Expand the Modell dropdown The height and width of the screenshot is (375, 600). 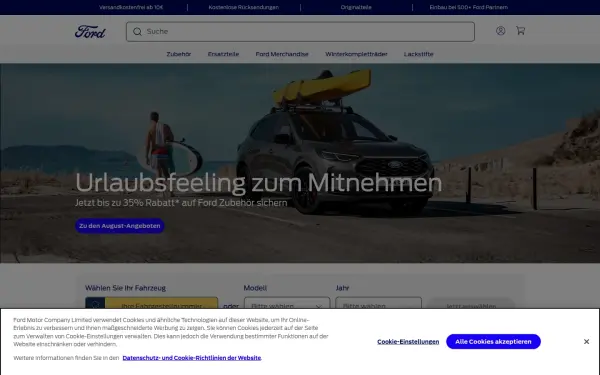click(287, 303)
